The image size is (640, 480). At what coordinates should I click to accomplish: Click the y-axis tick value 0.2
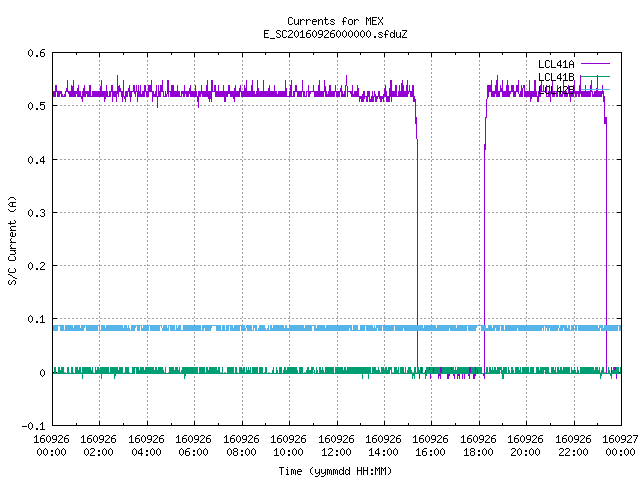36,266
